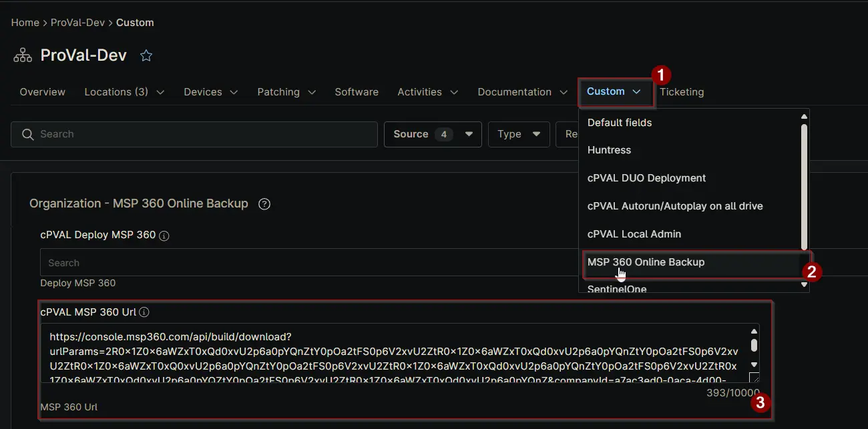The image size is (868, 429).
Task: Open help icon next to MSP 360 Online Backup heading
Action: 264,204
